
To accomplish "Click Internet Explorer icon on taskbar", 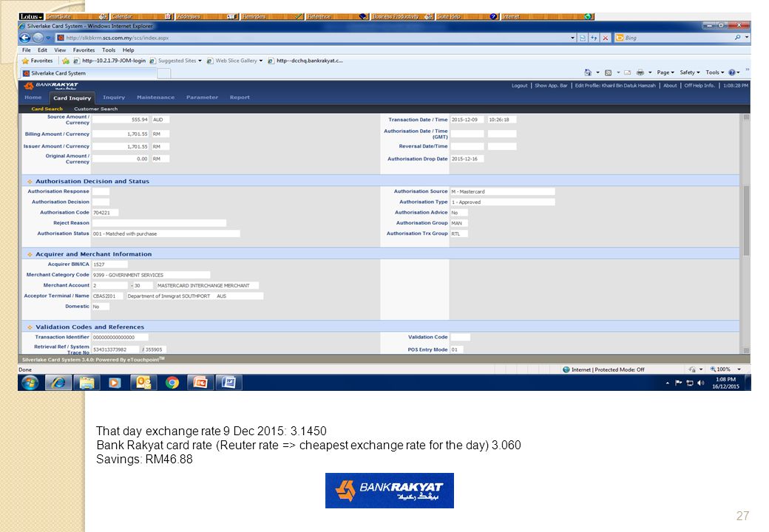I will (x=58, y=383).
